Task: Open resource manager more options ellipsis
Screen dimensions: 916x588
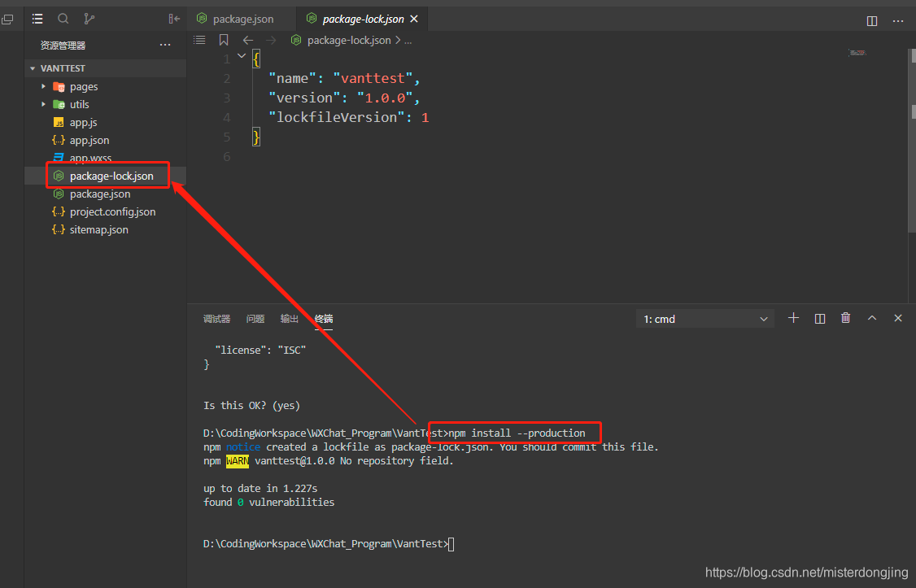Action: click(165, 45)
